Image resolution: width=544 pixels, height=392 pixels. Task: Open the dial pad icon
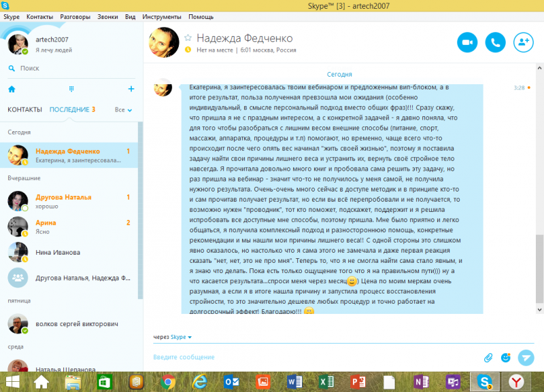point(71,89)
